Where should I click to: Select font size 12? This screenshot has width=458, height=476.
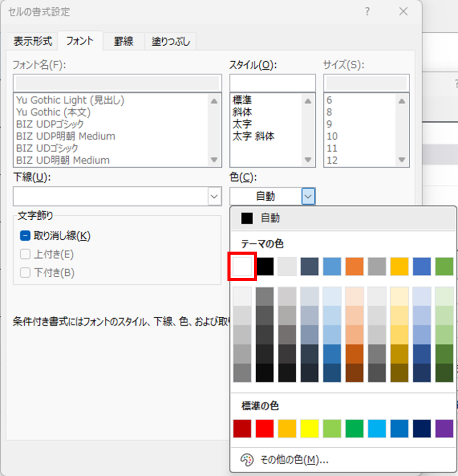coord(332,160)
